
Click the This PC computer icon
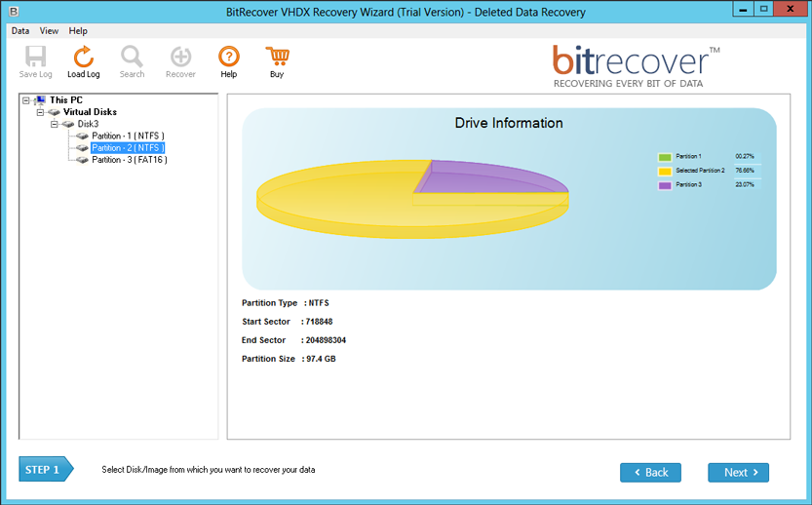[39, 100]
